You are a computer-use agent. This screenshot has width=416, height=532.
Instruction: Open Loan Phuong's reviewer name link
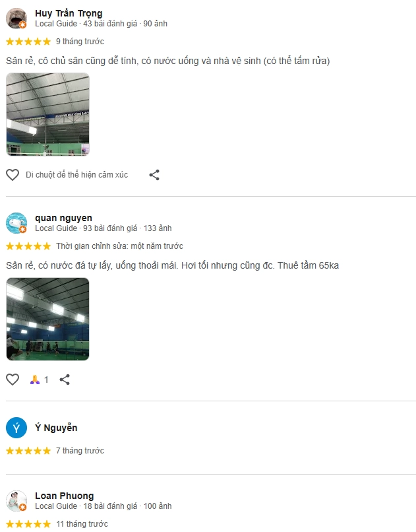pos(65,496)
